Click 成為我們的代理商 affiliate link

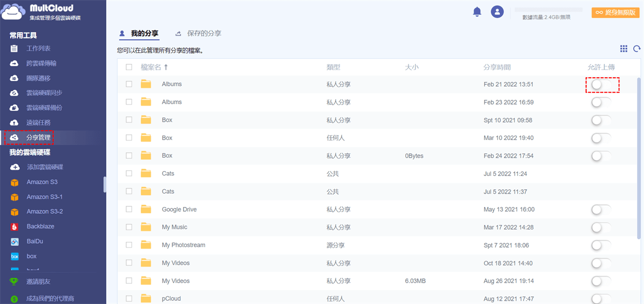[50, 299]
